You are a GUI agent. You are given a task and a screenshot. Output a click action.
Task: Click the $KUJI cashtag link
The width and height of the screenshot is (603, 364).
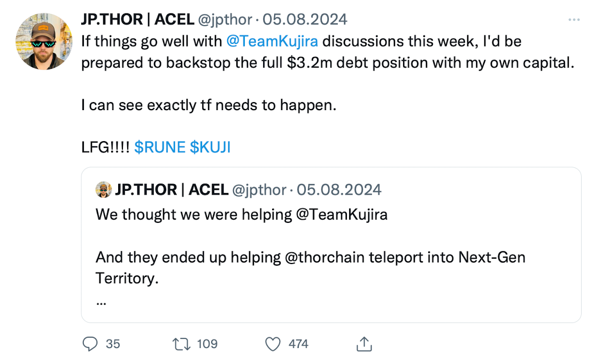tap(210, 147)
